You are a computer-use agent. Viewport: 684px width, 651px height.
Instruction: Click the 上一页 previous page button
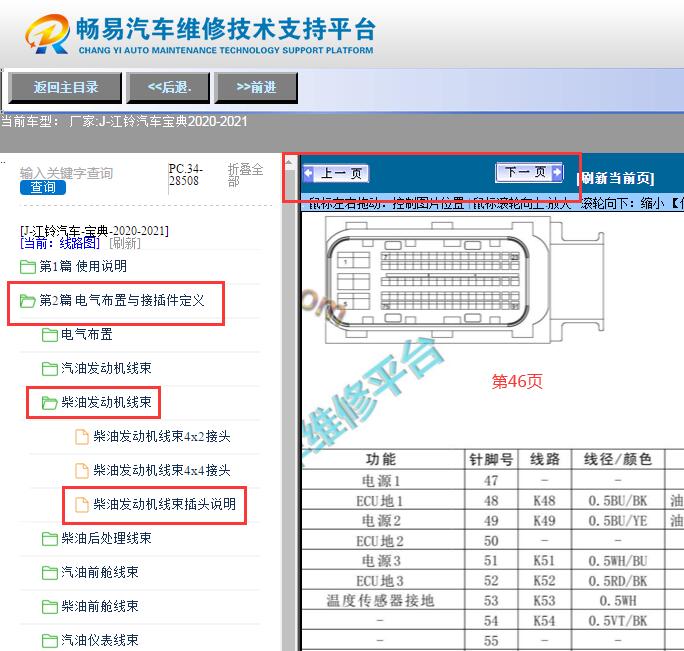click(x=336, y=174)
